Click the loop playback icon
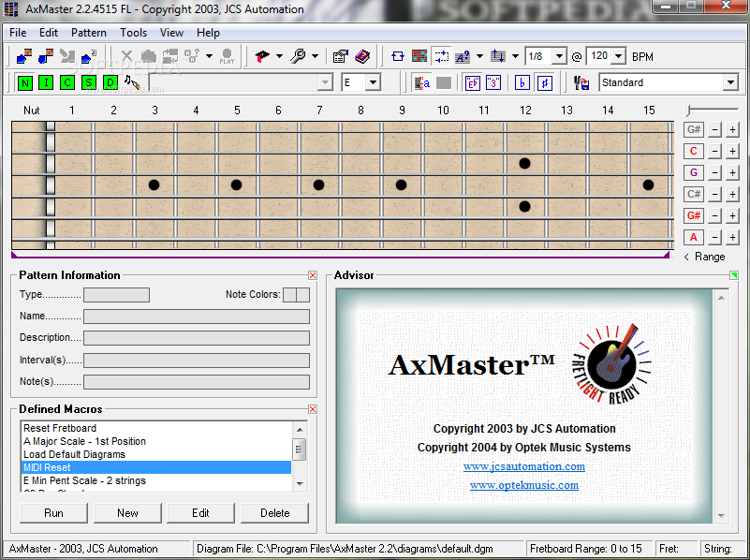 tap(398, 56)
